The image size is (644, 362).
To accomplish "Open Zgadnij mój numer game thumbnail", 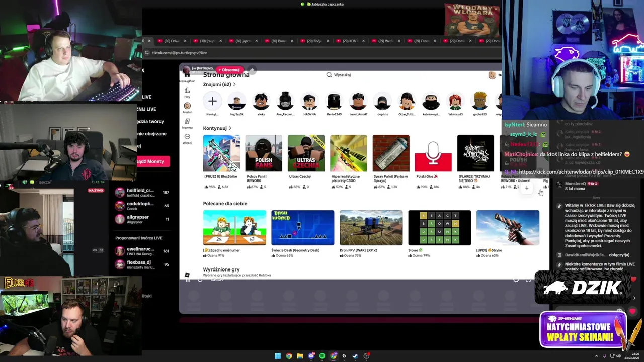I will click(x=234, y=228).
